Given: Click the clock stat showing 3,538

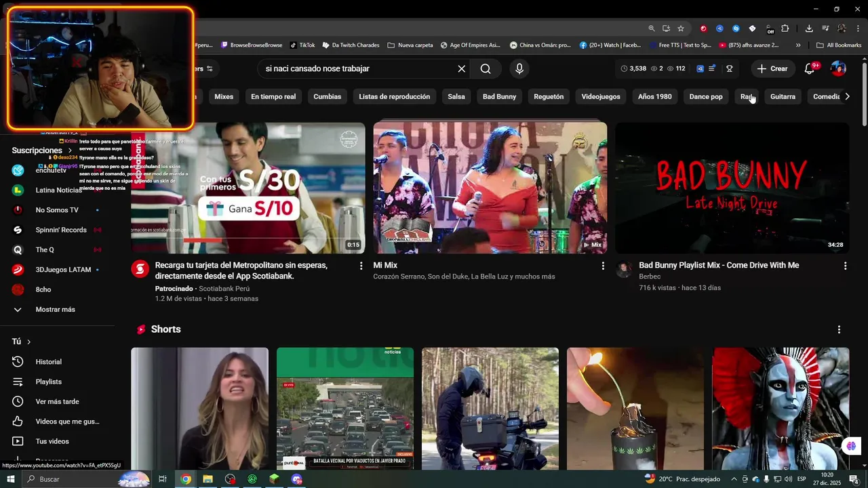Looking at the screenshot, I should 633,68.
